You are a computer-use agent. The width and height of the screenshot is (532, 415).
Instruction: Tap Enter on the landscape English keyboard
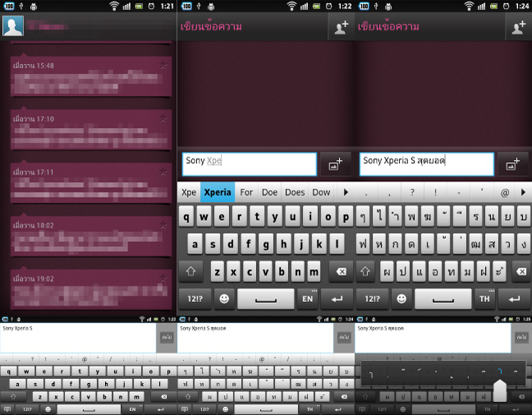point(160,409)
